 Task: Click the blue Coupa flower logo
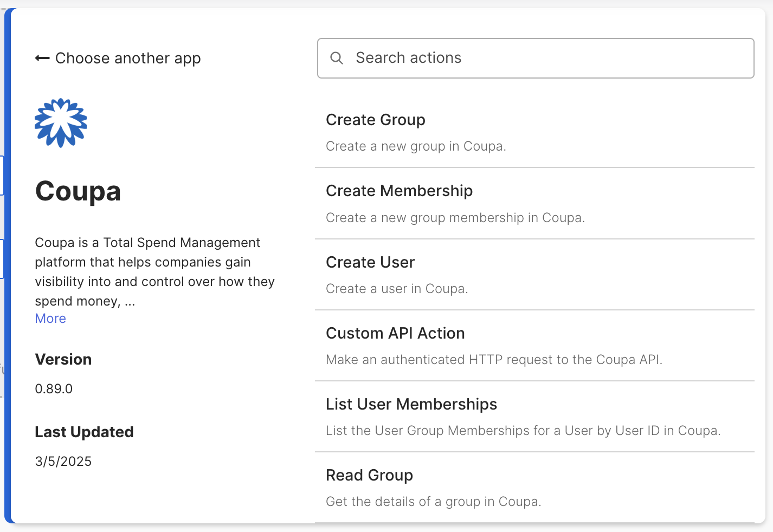(61, 123)
